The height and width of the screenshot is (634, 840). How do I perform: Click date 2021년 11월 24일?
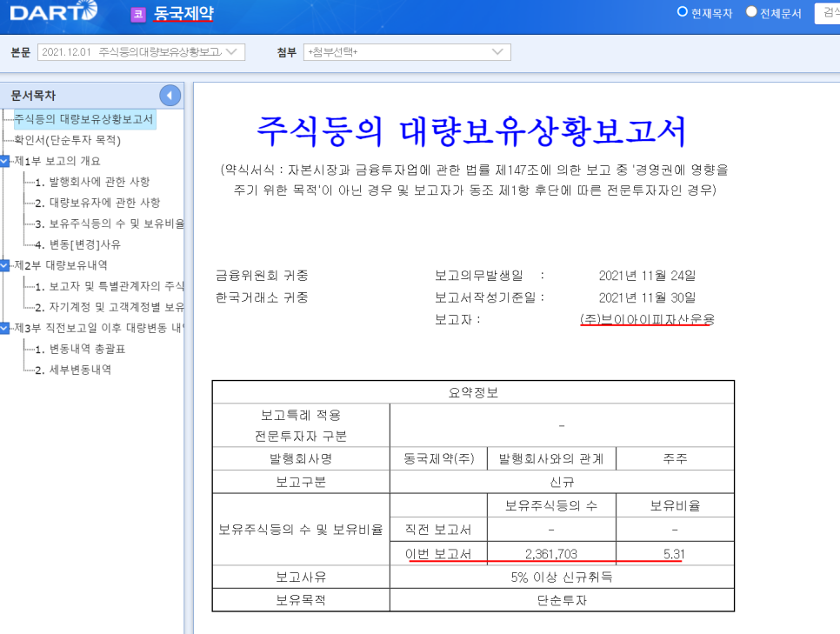[x=647, y=276]
